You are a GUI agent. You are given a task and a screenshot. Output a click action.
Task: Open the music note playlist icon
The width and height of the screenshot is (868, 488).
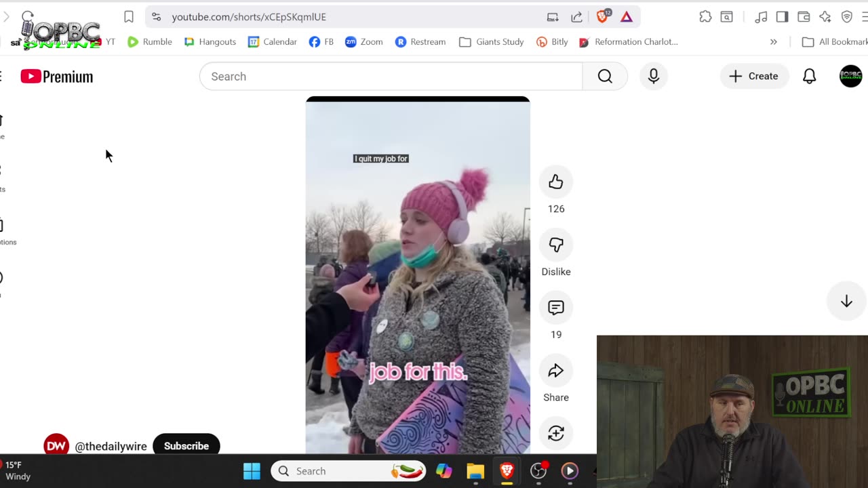pos(761,17)
